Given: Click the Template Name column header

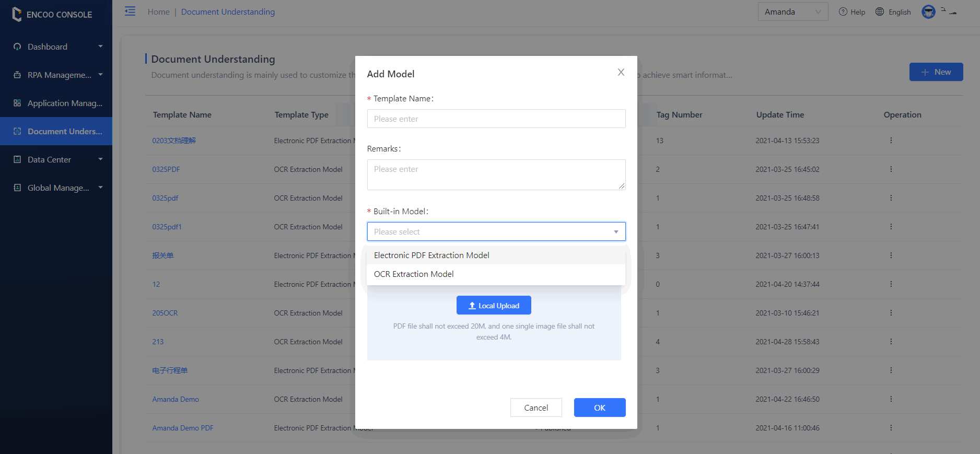Looking at the screenshot, I should click(x=182, y=114).
